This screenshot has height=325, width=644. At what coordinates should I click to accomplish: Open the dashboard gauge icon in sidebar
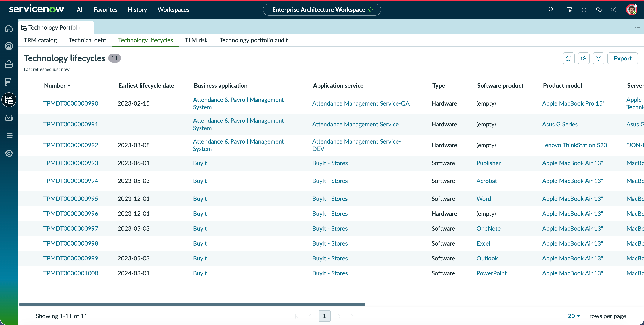[x=9, y=46]
